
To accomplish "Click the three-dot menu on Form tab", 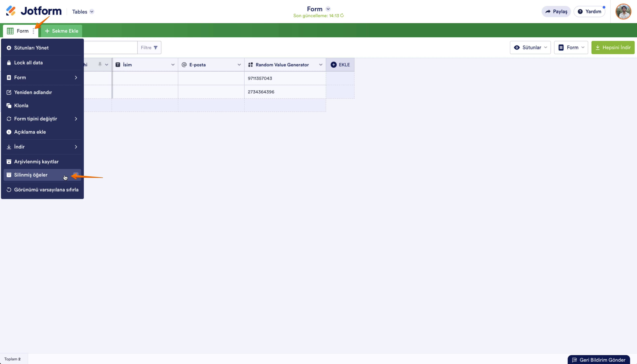I will click(x=33, y=31).
